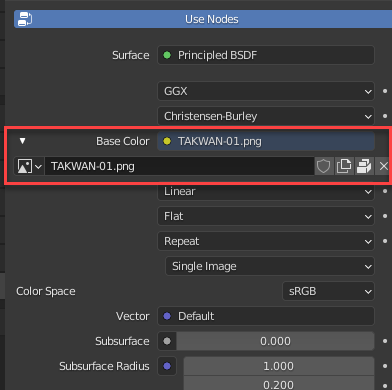The image size is (392, 390).
Task: Click the Vector Default socket field
Action: tap(266, 316)
